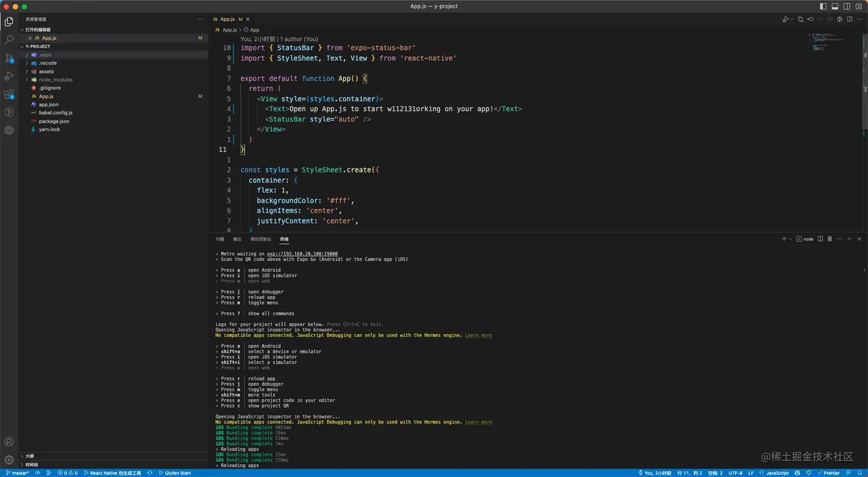The image size is (868, 477).
Task: Expand the assets folder
Action: point(46,72)
